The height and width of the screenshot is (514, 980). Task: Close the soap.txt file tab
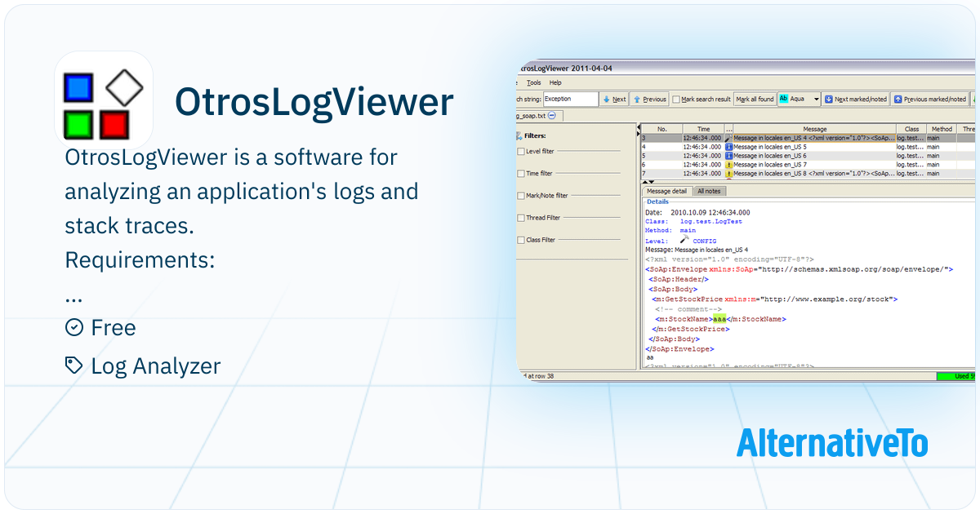[x=552, y=116]
